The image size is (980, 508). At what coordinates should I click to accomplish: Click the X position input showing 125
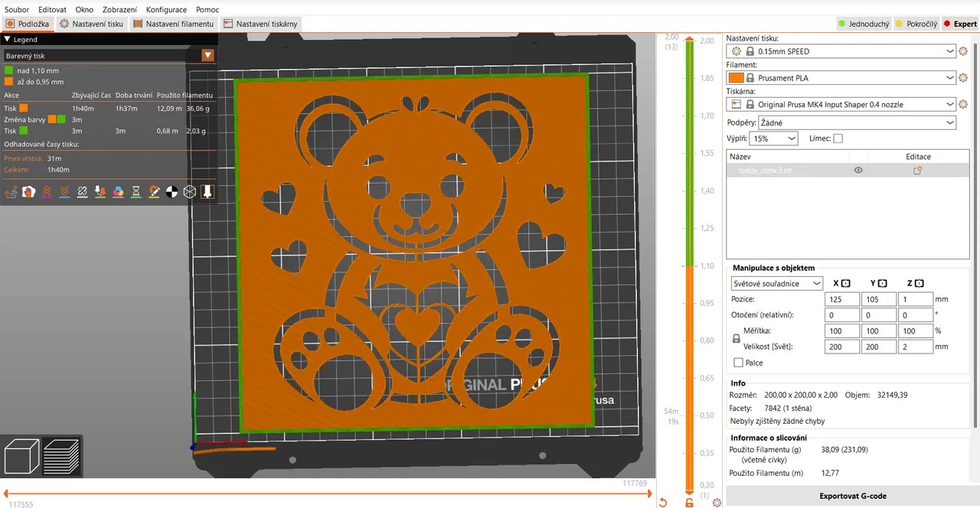(x=841, y=299)
